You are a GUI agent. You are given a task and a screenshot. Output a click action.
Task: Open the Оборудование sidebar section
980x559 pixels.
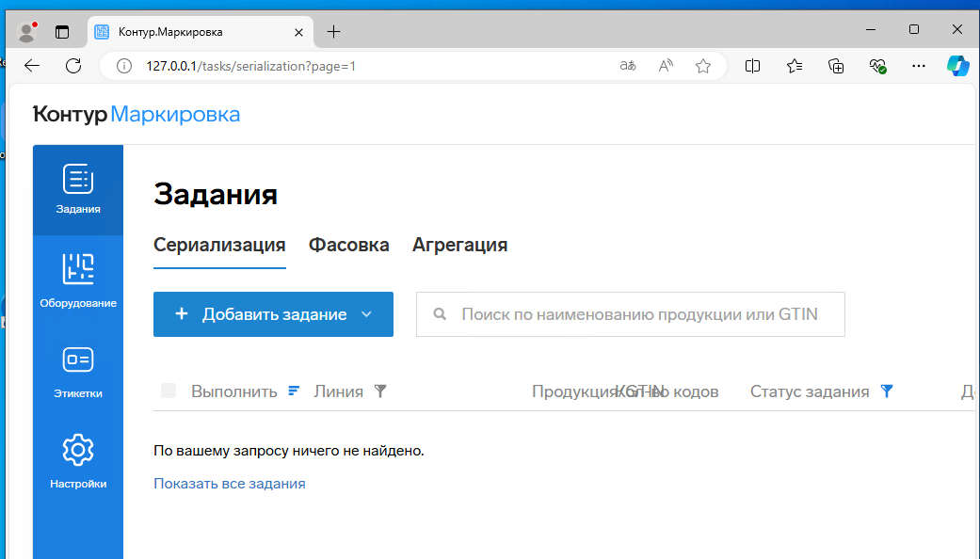[78, 280]
